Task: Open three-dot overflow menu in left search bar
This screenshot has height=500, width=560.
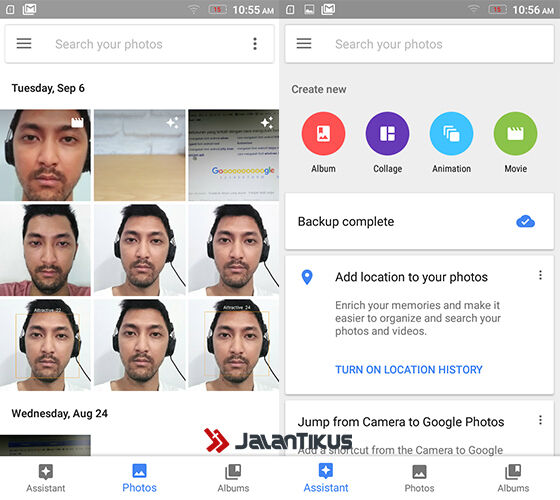Action: 255,44
